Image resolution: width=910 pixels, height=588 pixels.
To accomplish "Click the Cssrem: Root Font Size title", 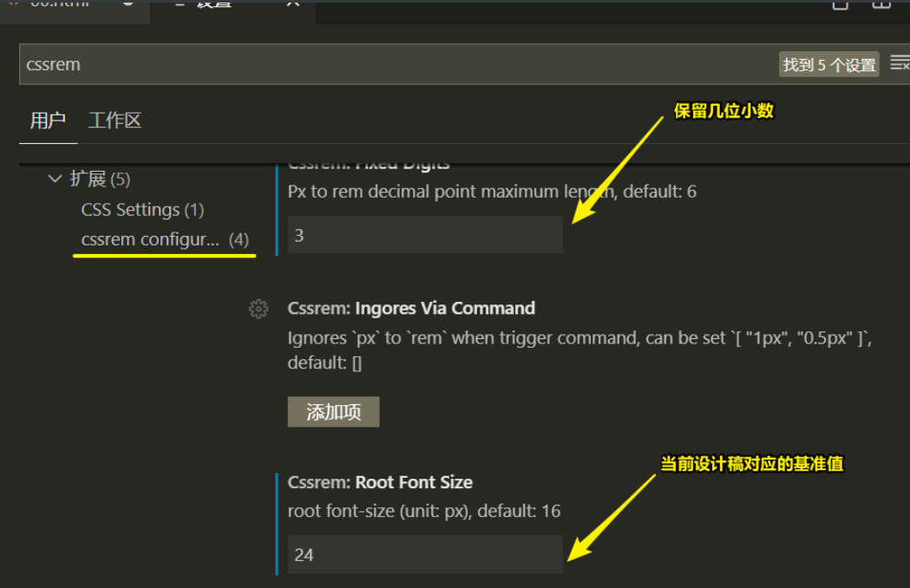I will [x=380, y=482].
